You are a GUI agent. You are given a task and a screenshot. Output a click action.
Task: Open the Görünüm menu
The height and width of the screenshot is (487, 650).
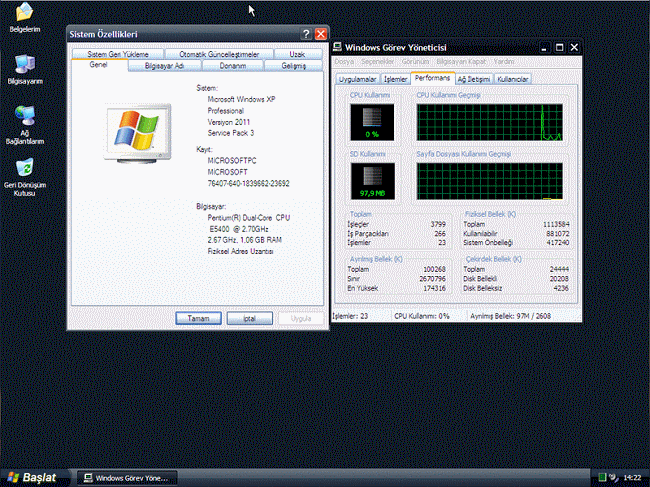click(x=415, y=61)
